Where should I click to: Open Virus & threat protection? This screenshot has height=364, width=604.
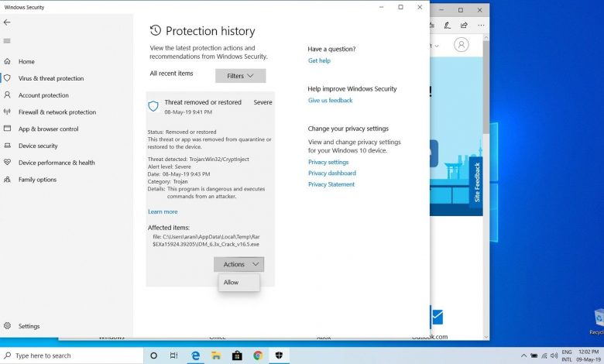pyautogui.click(x=51, y=78)
